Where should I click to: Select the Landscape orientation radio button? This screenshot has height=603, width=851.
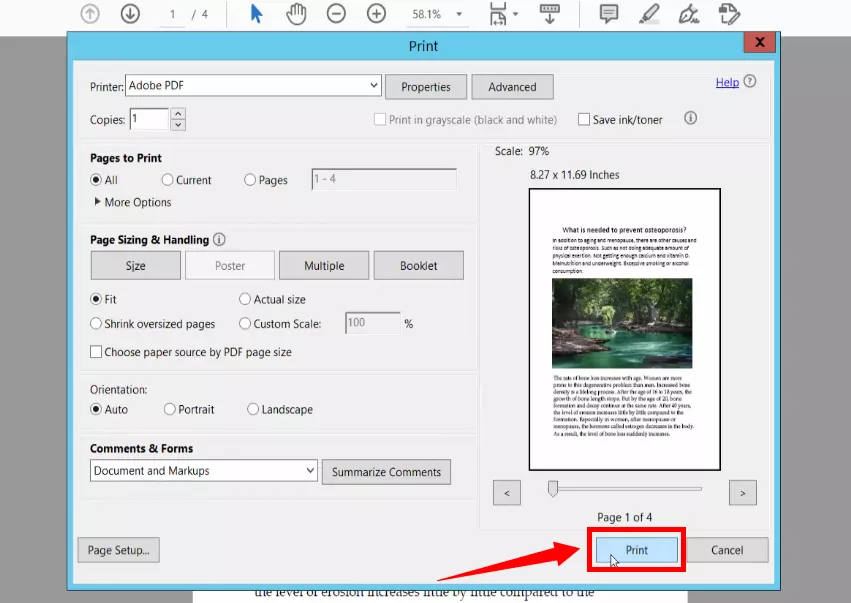click(254, 409)
